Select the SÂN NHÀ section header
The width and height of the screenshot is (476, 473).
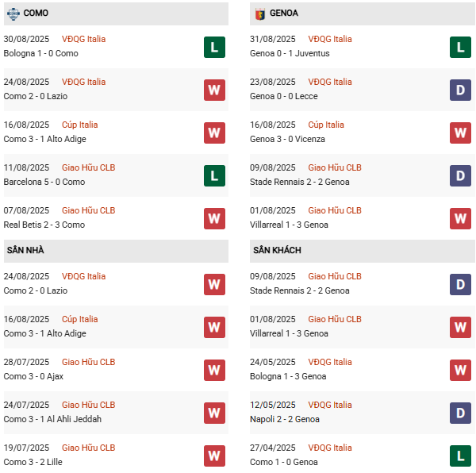click(25, 251)
